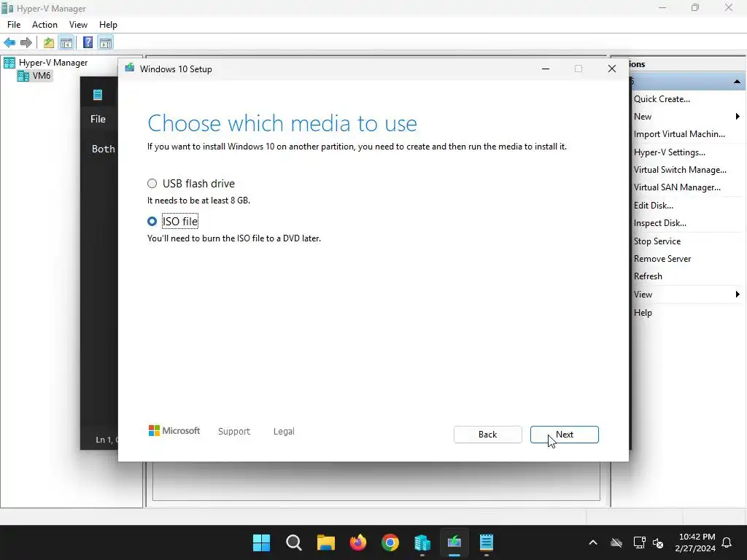
Task: Select VM6 in the console tree
Action: 42,76
